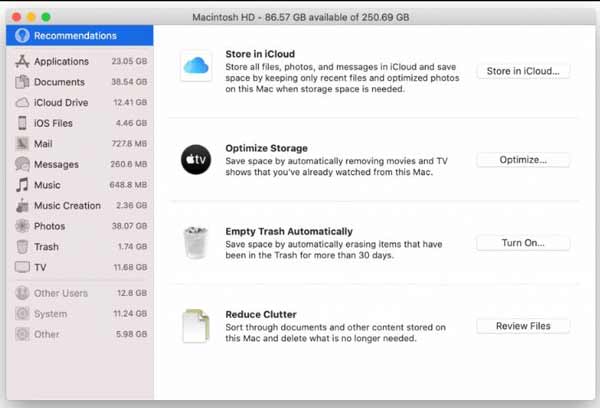Click the 4.46 GB size value

(x=132, y=123)
